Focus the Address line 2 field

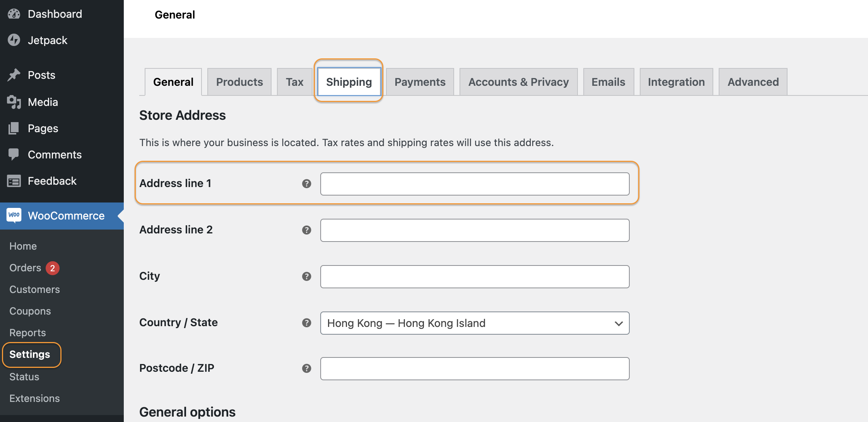[475, 230]
